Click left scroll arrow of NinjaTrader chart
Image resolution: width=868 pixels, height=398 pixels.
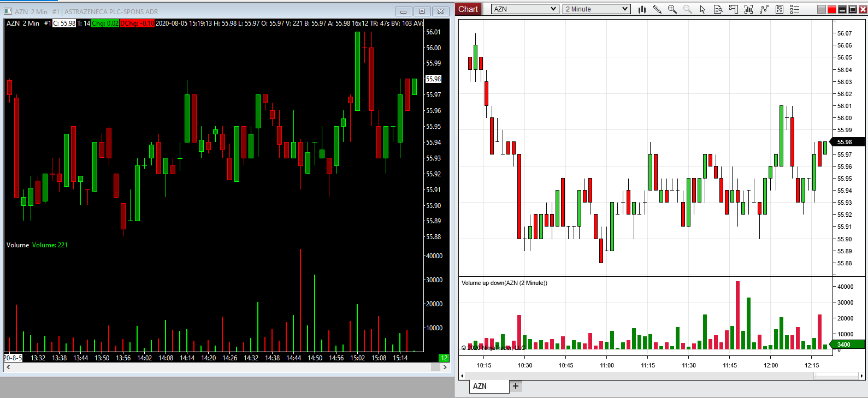tap(462, 376)
